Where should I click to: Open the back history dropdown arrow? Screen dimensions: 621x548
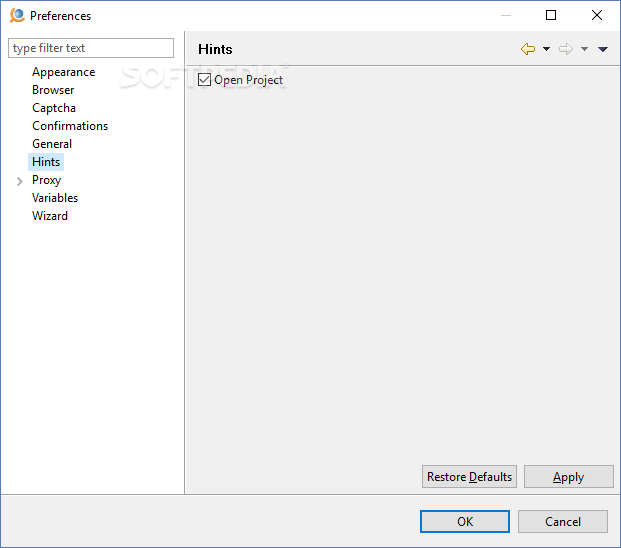click(547, 49)
